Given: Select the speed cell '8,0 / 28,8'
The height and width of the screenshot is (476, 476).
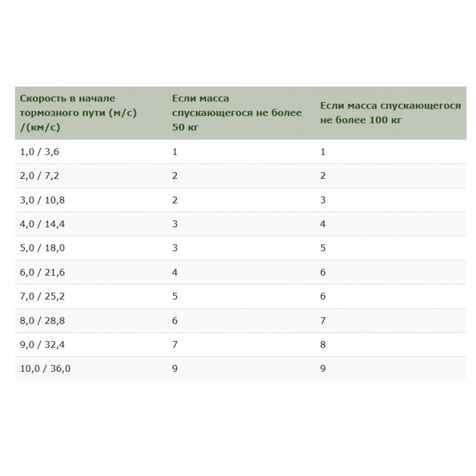Looking at the screenshot, I should 42,321.
